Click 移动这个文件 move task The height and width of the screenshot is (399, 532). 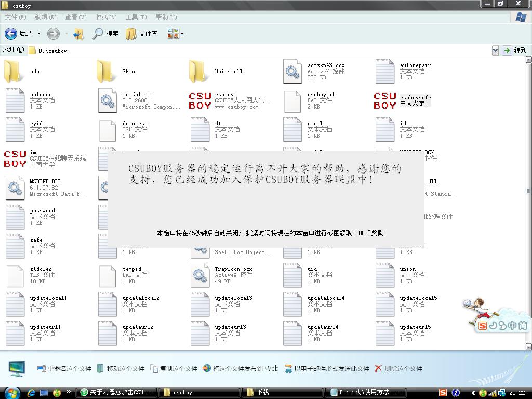[121, 368]
